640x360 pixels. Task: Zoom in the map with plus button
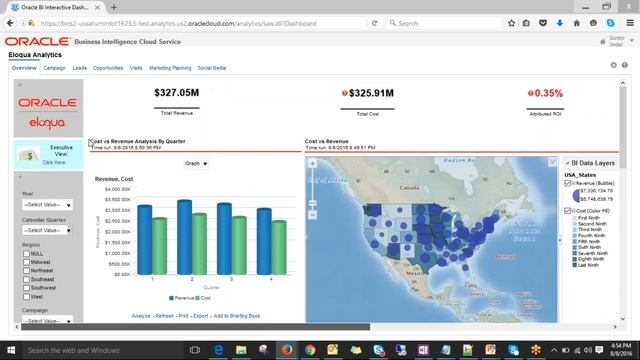click(313, 164)
